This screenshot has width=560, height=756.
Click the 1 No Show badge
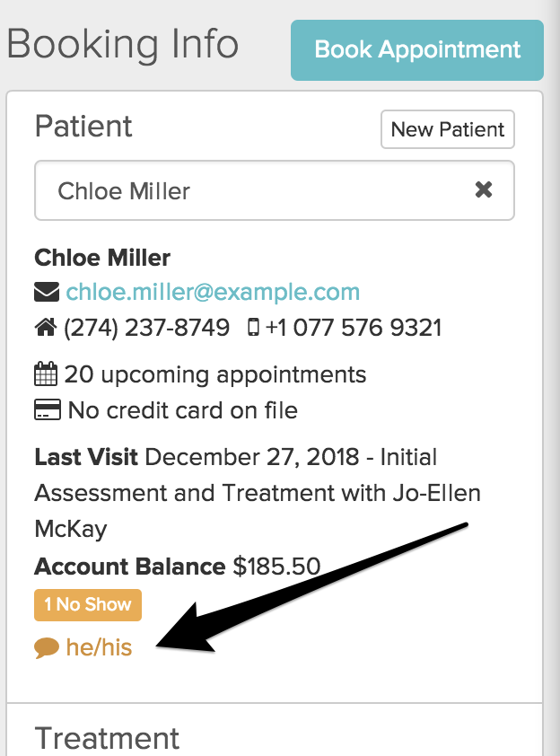click(88, 604)
